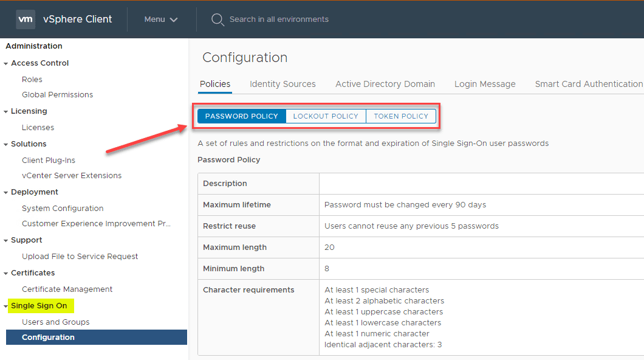Switch to the Identity Sources tab
The width and height of the screenshot is (644, 360).
click(283, 84)
